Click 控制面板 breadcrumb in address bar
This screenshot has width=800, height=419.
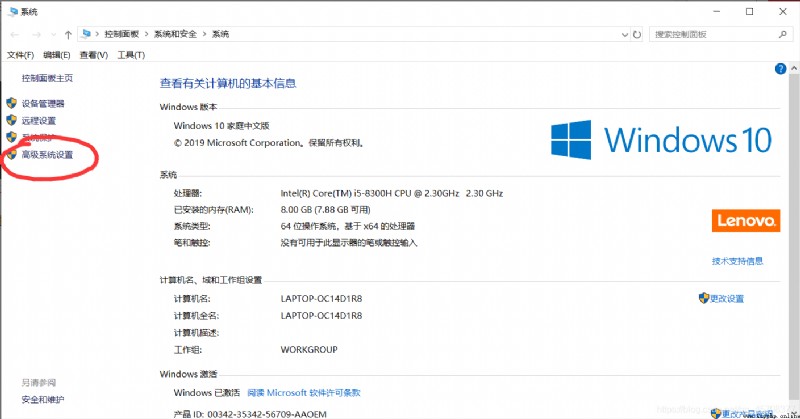tap(121, 34)
